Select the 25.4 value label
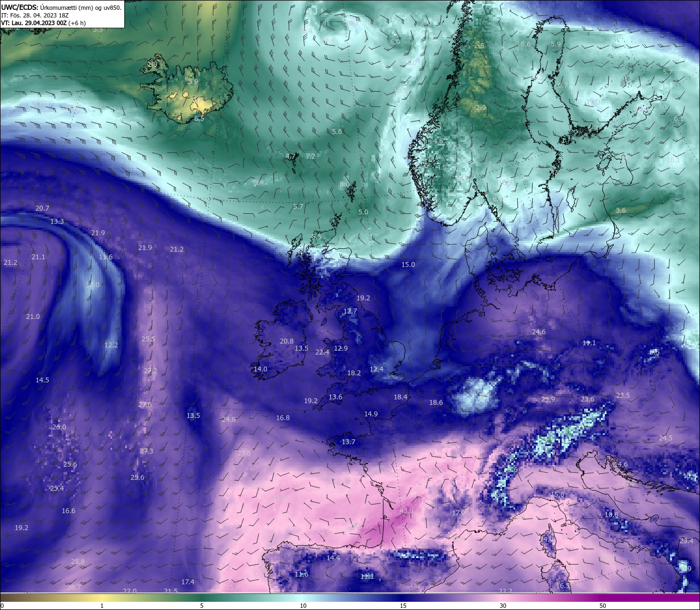This screenshot has width=700, height=610. [x=57, y=488]
